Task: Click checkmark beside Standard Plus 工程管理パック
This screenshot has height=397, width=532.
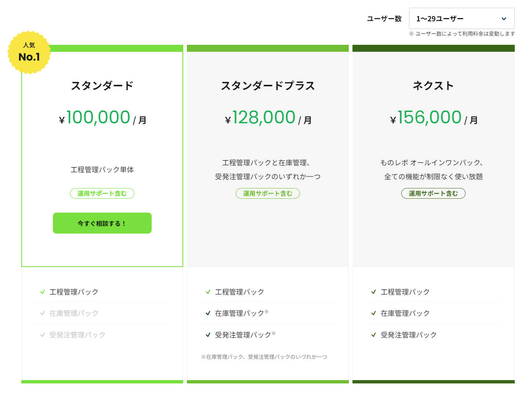Action: click(208, 292)
